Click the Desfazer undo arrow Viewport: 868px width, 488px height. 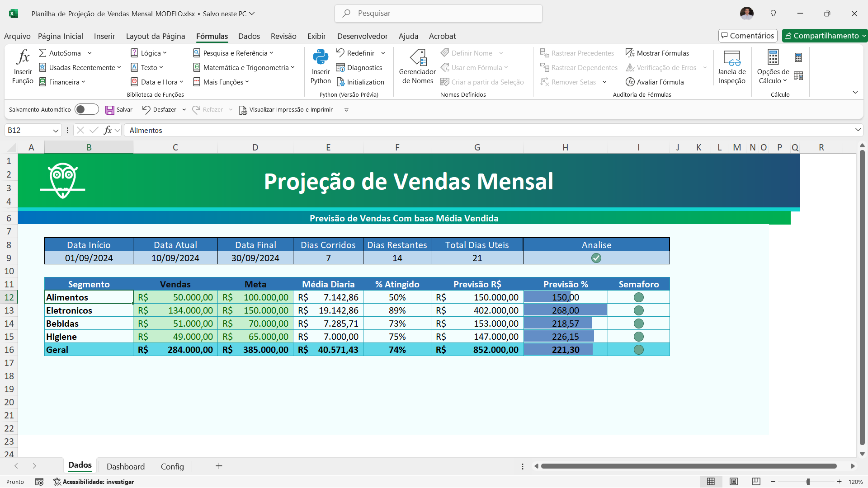coord(146,110)
